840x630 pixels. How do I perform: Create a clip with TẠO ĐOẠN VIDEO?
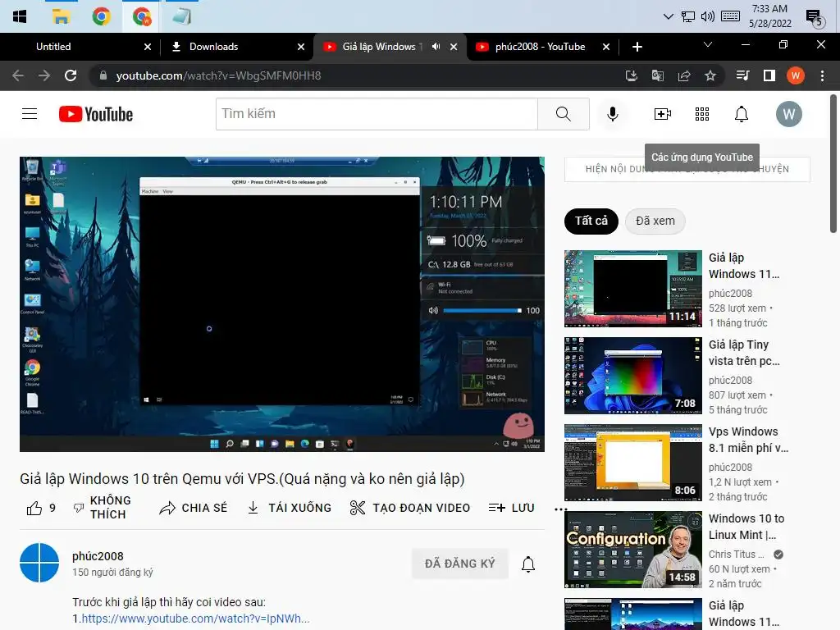click(x=410, y=508)
